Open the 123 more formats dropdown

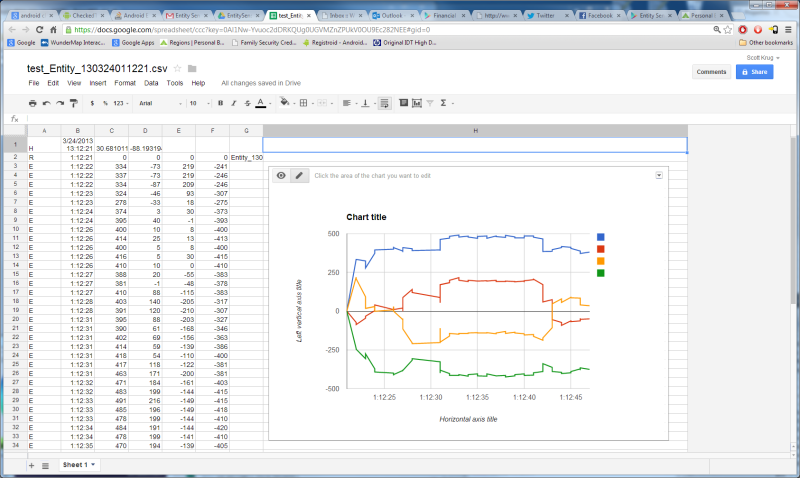120,103
